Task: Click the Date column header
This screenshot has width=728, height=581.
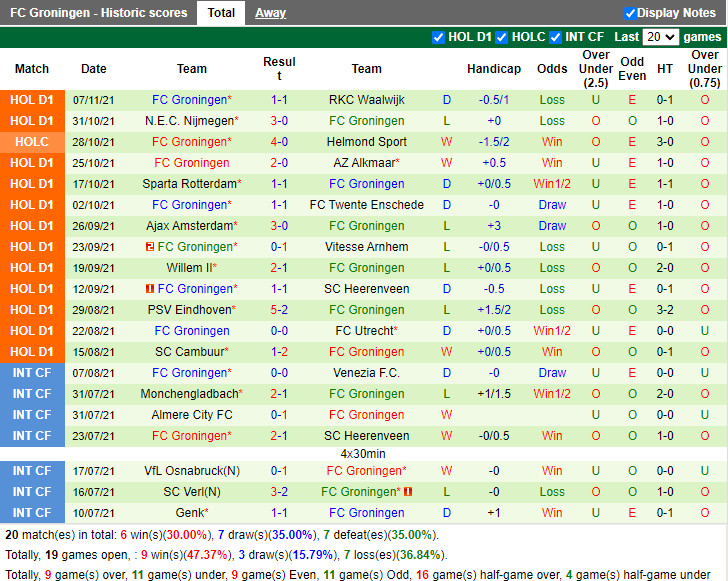Action: pos(94,69)
